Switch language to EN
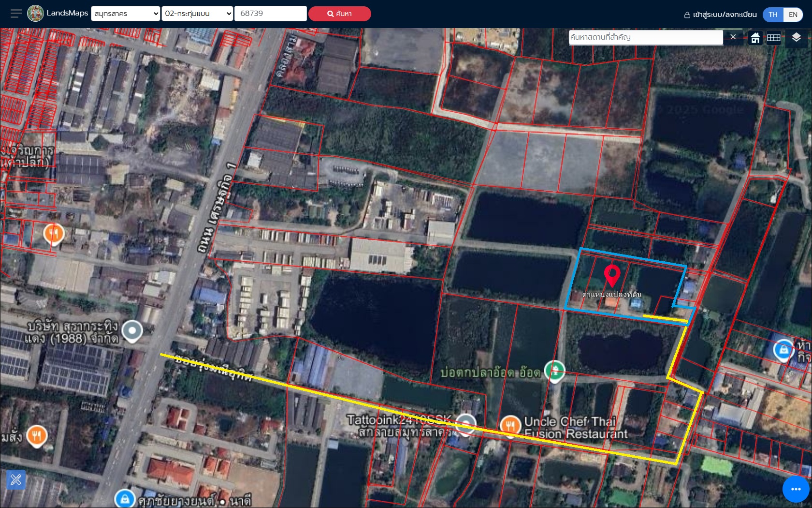812x508 pixels. click(793, 15)
